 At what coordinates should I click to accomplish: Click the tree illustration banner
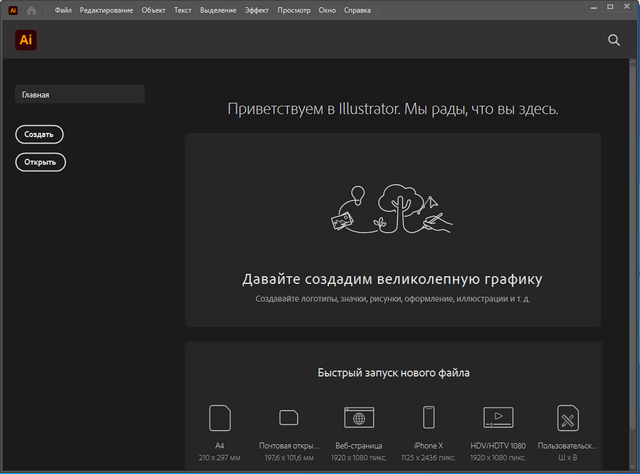coord(392,212)
